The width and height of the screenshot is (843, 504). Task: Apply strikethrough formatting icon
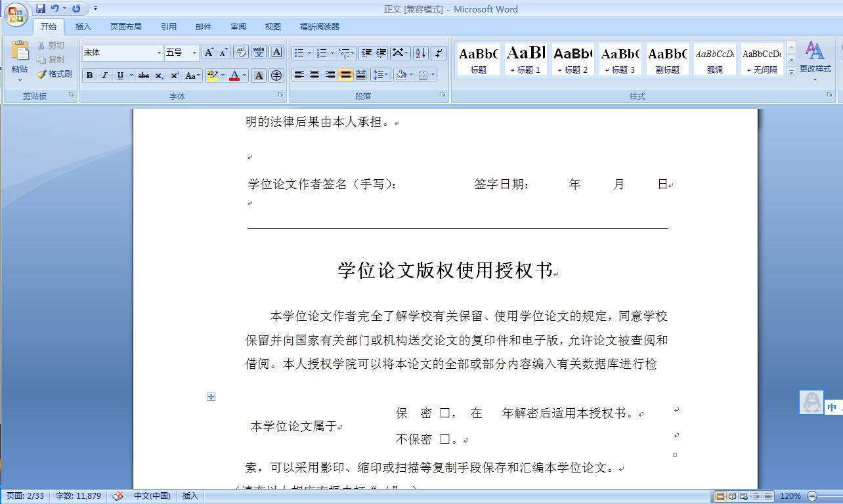(x=143, y=75)
